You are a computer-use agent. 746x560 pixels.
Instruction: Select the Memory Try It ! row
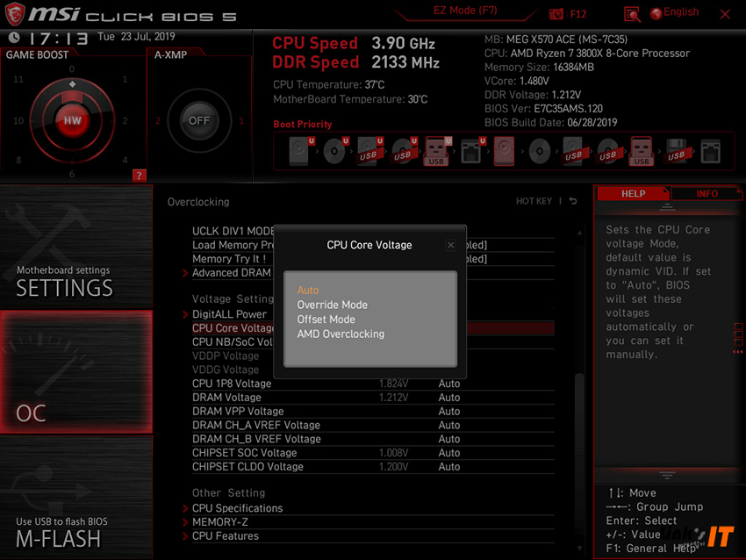[373, 259]
